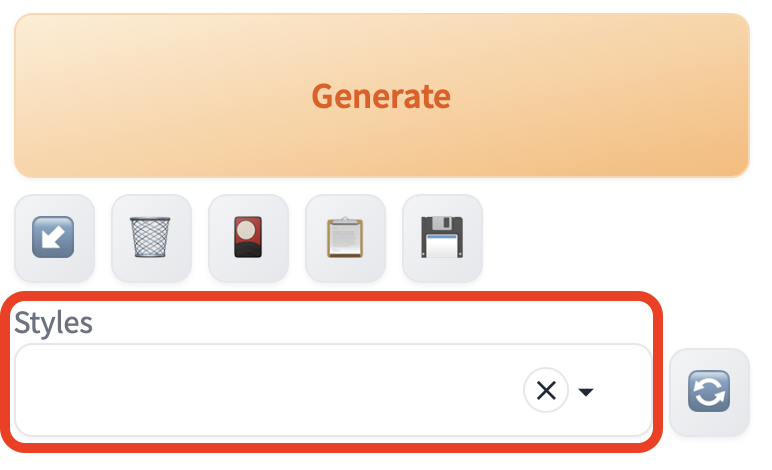
Task: Click the small black triangle in Styles
Action: click(x=586, y=392)
